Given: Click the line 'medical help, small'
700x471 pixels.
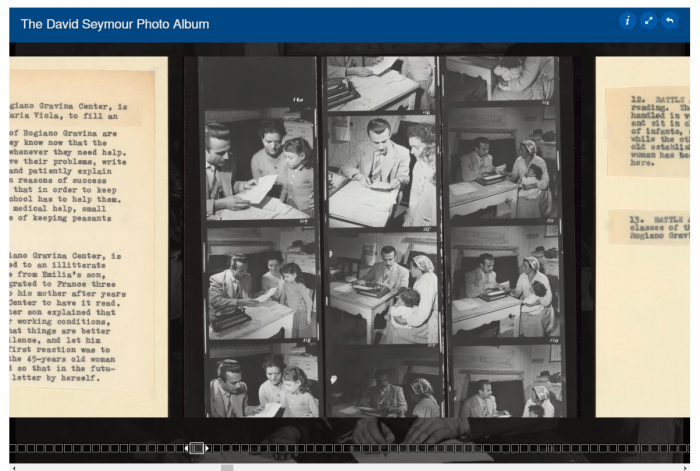Looking at the screenshot, I should (x=59, y=208).
